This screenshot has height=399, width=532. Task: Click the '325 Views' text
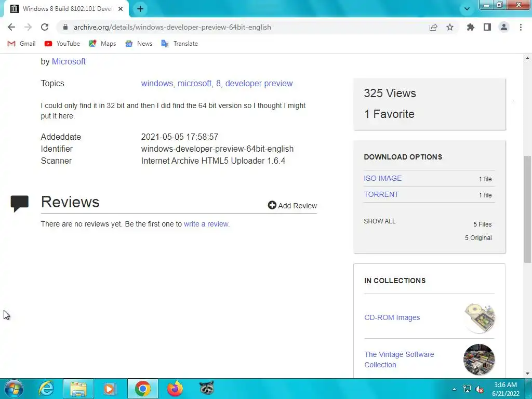coord(390,93)
